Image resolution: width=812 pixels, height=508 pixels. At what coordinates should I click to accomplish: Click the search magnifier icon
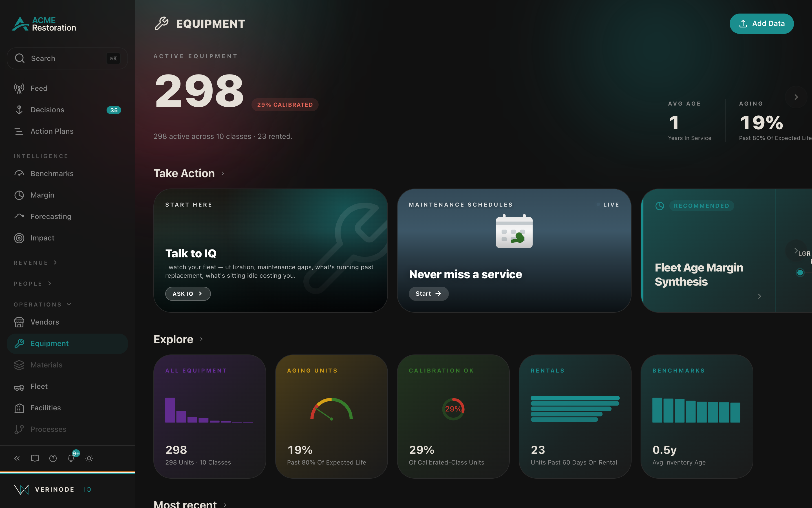(20, 58)
